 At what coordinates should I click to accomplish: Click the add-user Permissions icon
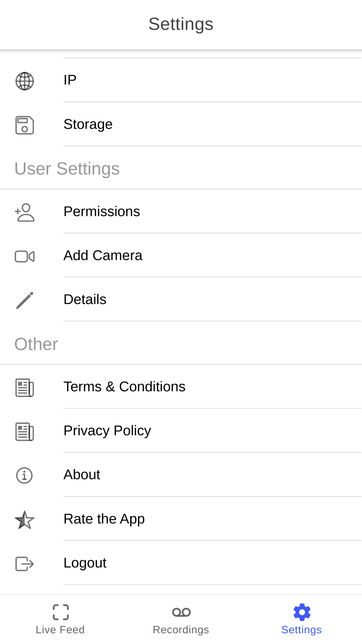24,212
